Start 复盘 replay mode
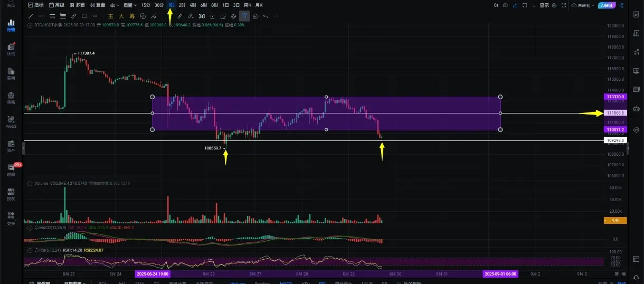The width and height of the screenshot is (644, 284). [x=98, y=5]
